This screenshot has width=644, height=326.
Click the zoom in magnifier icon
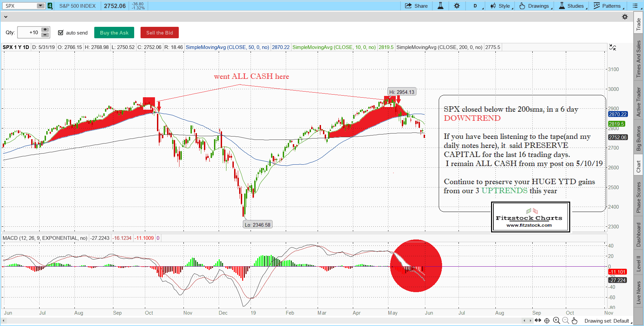click(x=556, y=321)
